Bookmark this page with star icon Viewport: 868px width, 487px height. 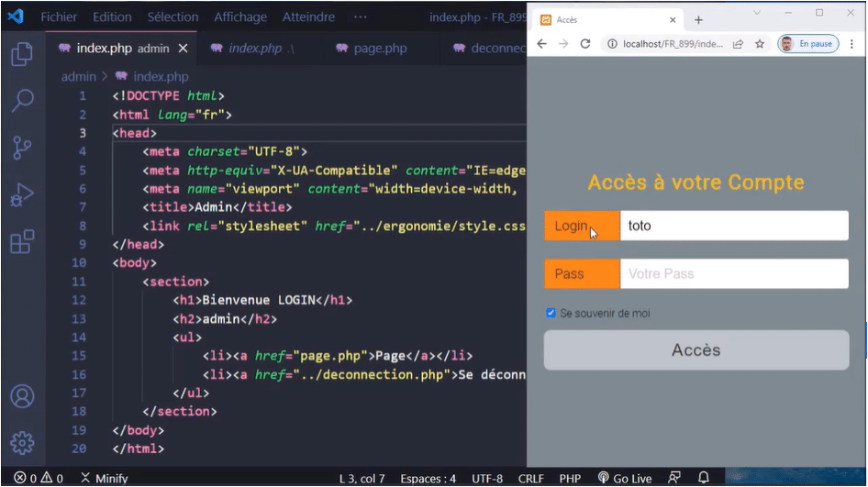click(760, 44)
